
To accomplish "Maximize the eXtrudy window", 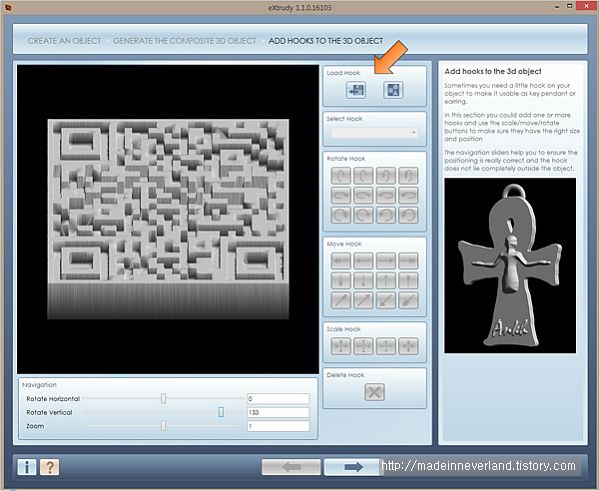I will click(570, 6).
